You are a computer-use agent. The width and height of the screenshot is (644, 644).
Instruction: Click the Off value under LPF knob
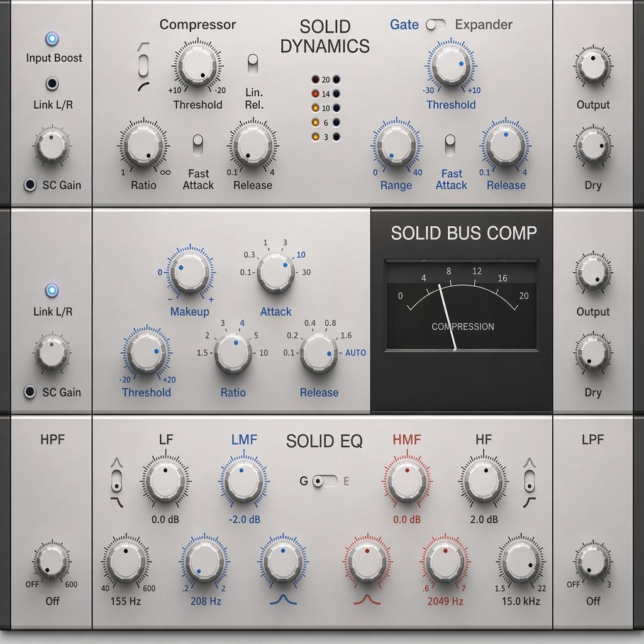593,601
